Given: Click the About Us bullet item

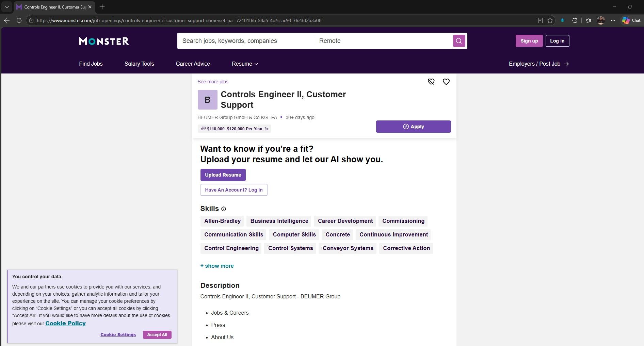Looking at the screenshot, I should 222,337.
